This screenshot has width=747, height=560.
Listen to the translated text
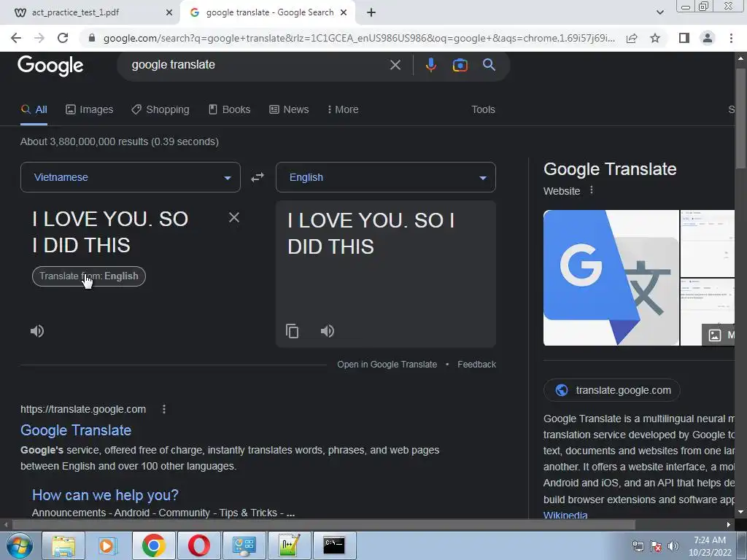328,331
